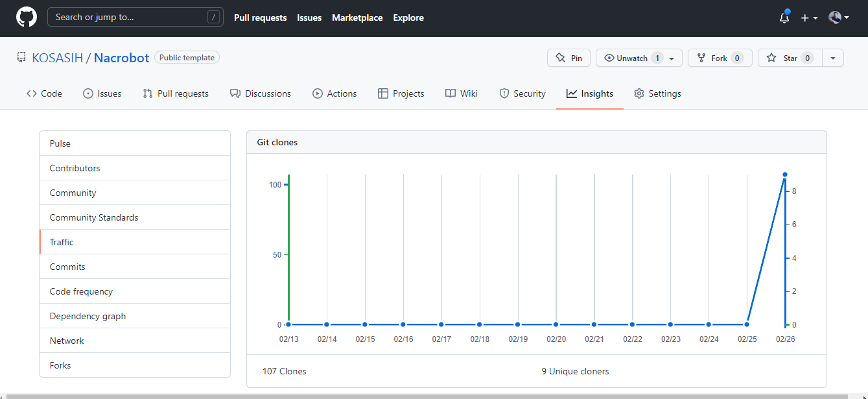The height and width of the screenshot is (399, 868).
Task: Open the KOSASIH owner link
Action: click(x=58, y=58)
